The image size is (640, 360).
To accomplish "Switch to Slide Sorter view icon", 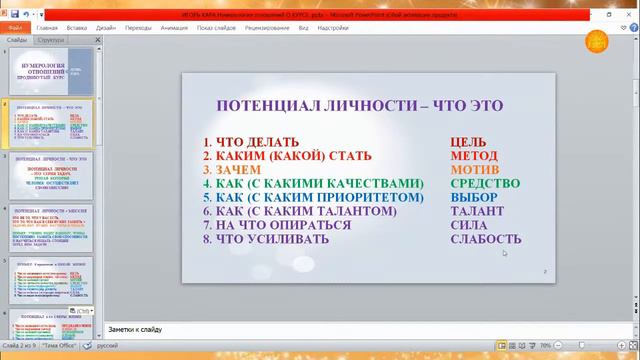I will (512, 346).
